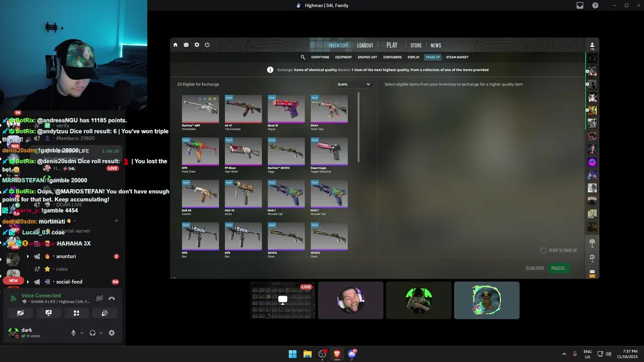The height and width of the screenshot is (362, 644).
Task: Open the roles Discord channel
Action: tap(62, 269)
